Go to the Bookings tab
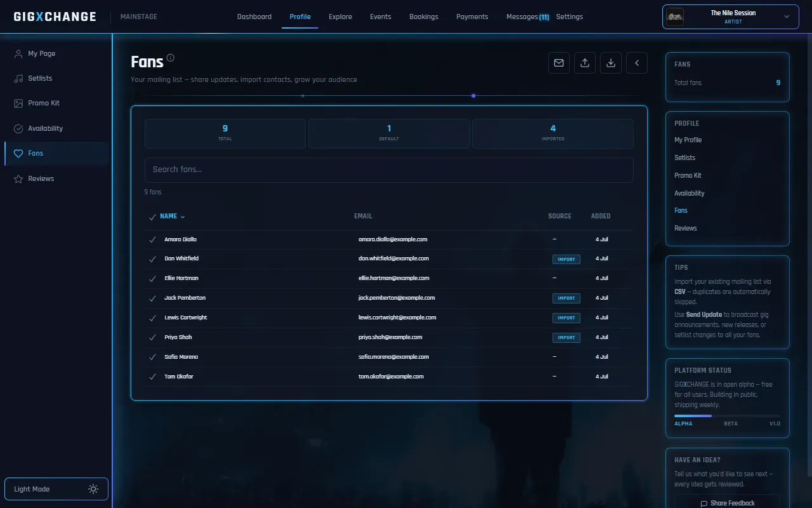Image resolution: width=812 pixels, height=508 pixels. pyautogui.click(x=424, y=17)
